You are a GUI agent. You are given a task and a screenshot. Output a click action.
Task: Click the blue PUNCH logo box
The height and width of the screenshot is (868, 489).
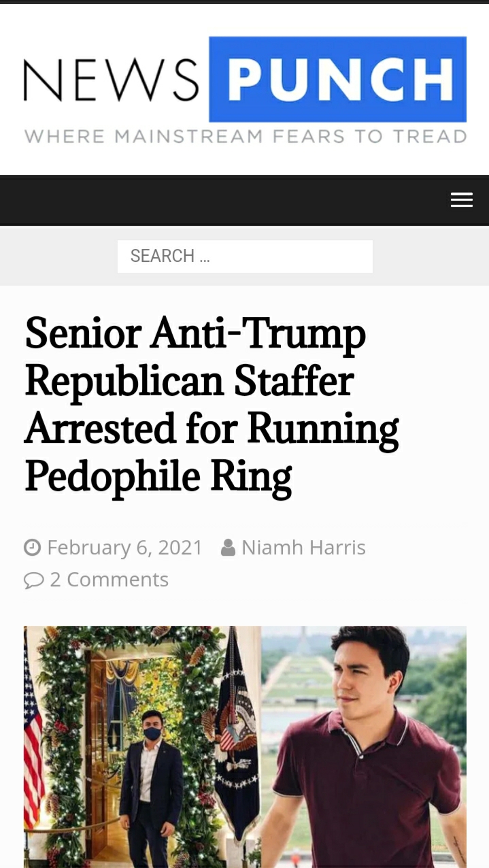click(337, 79)
